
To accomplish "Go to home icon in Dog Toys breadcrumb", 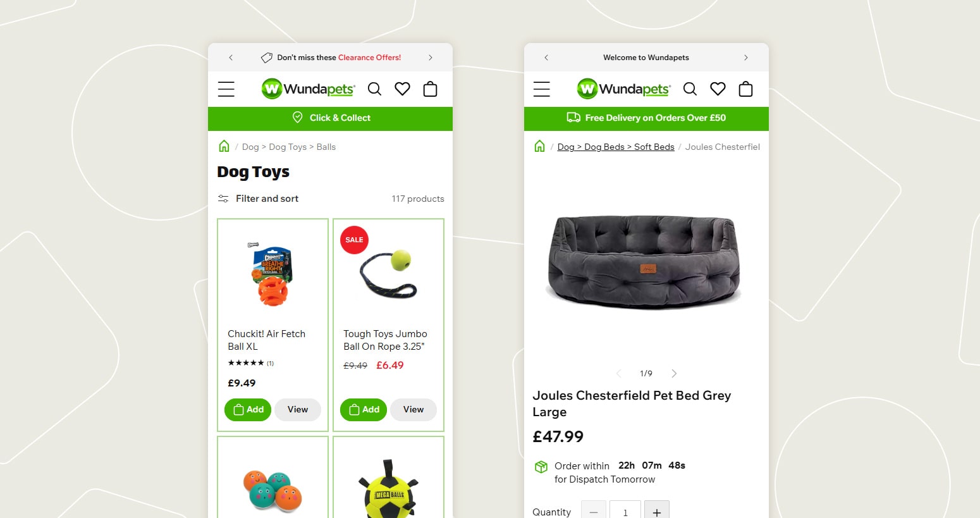I will coord(224,146).
